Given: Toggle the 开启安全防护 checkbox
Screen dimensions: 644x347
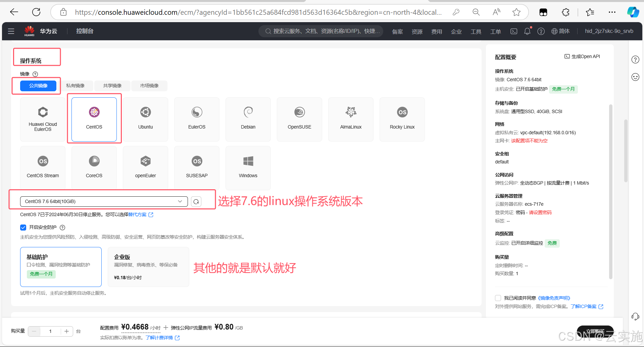Looking at the screenshot, I should [x=23, y=228].
